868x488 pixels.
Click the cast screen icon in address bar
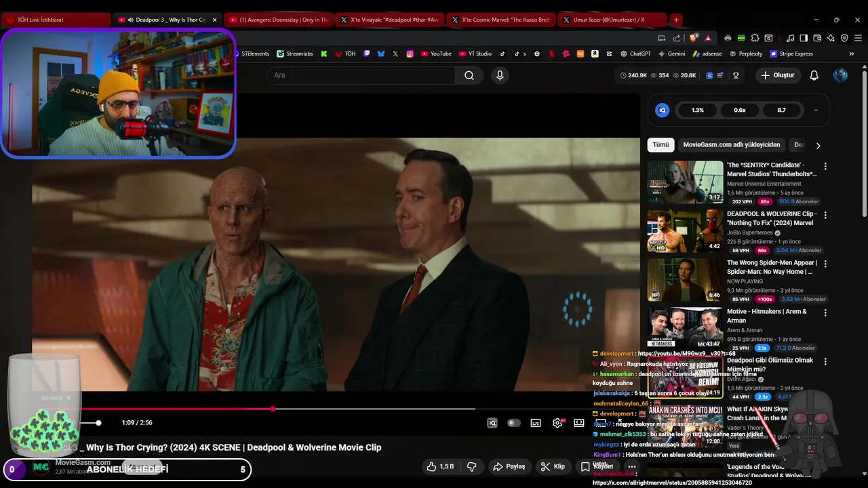click(x=662, y=38)
